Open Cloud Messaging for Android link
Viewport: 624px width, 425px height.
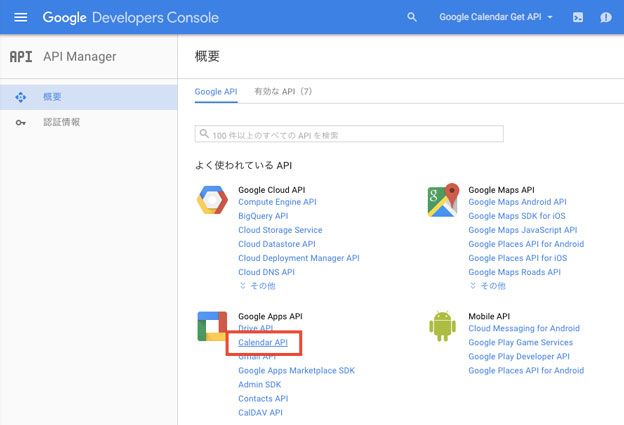tap(524, 328)
